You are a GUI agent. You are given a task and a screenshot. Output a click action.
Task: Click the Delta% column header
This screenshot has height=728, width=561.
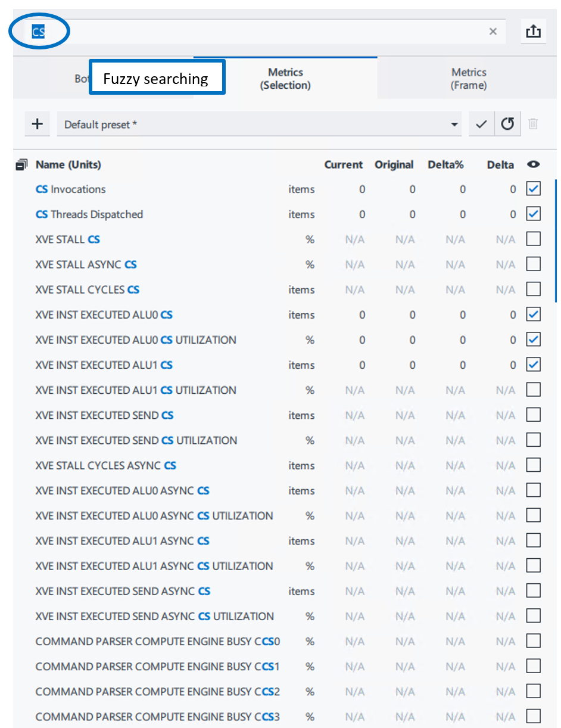coord(445,164)
